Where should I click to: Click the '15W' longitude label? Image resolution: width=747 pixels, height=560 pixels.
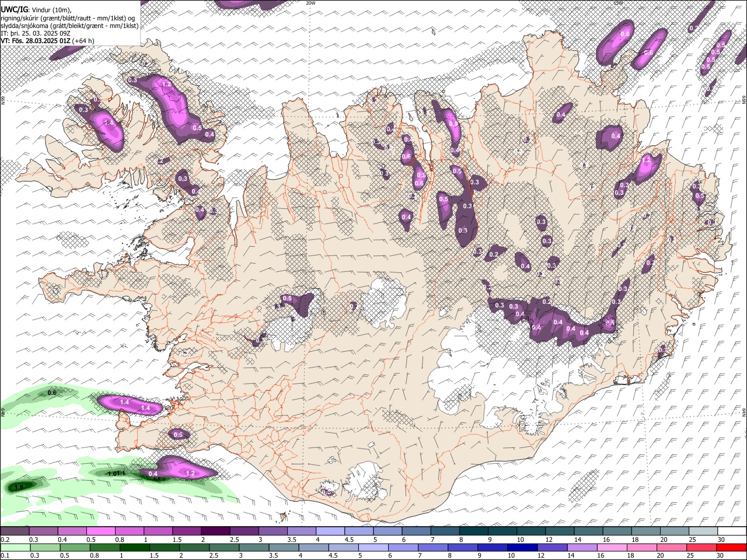pos(618,3)
